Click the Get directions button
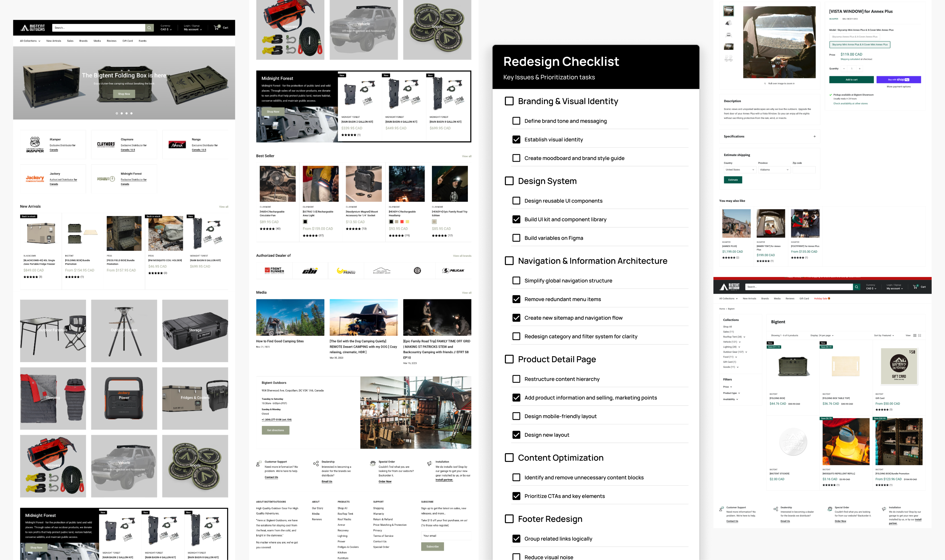 point(275,430)
